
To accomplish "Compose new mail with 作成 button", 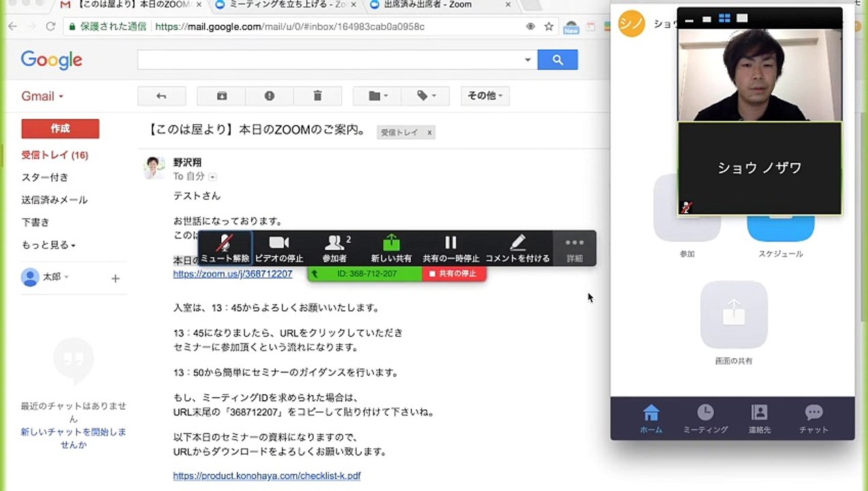I will coord(60,128).
